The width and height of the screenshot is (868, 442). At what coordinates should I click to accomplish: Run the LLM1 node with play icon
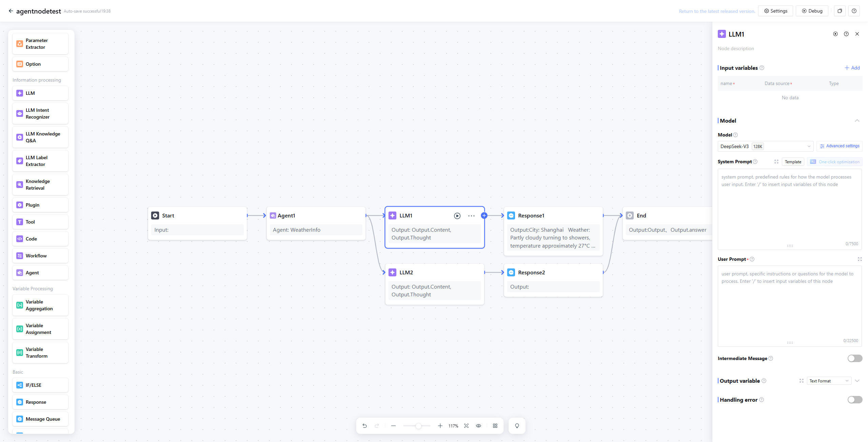[x=457, y=216]
